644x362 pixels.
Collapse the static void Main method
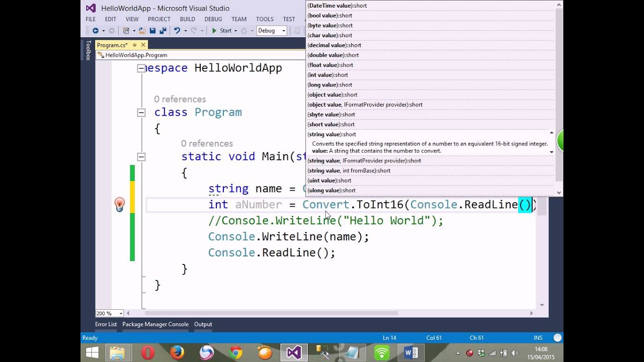(141, 157)
